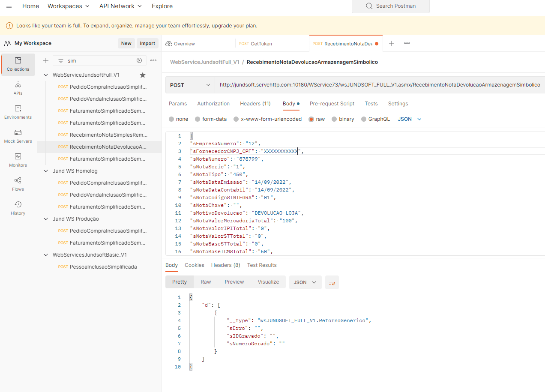Choose the binary body type radio
This screenshot has height=392, width=545.
coord(334,119)
